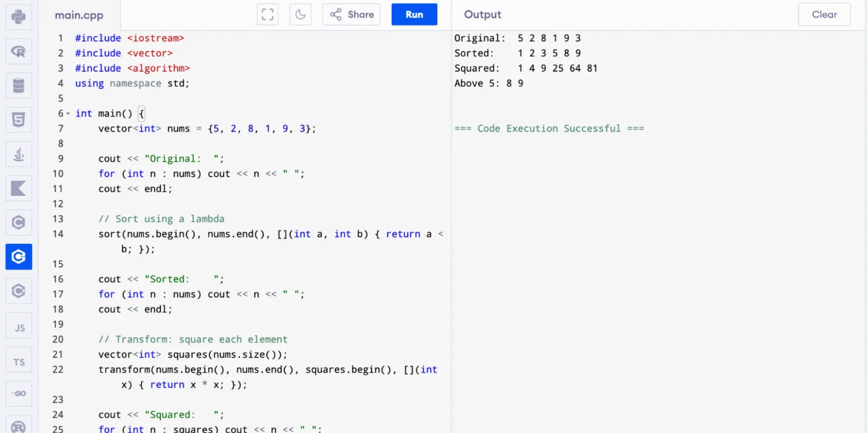
Task: Select the GO language compiler
Action: tap(18, 394)
